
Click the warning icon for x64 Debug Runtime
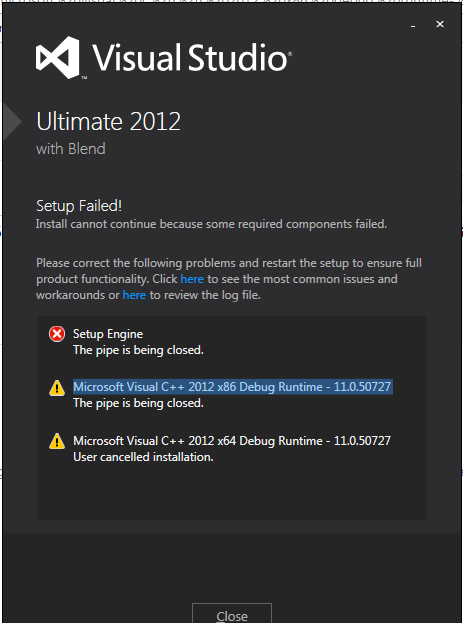tap(57, 441)
